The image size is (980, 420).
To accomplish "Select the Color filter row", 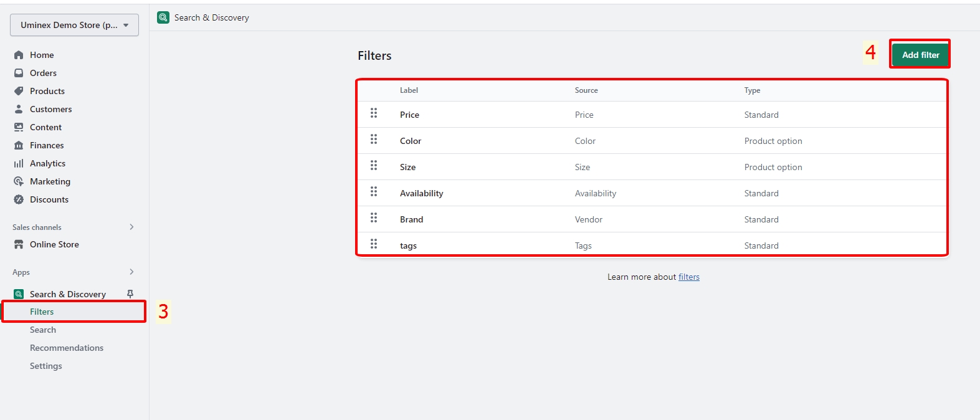I will (x=411, y=141).
